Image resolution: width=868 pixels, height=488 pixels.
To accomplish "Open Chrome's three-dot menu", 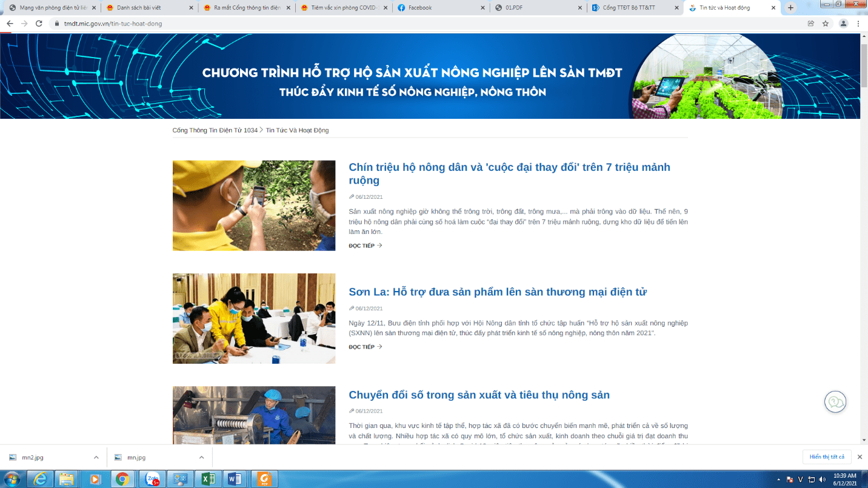I will (x=858, y=24).
